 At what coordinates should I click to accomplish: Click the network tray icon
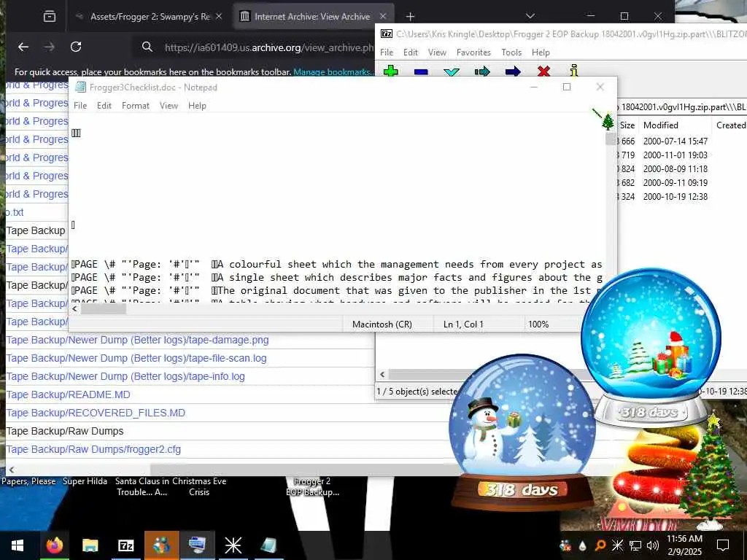[635, 545]
